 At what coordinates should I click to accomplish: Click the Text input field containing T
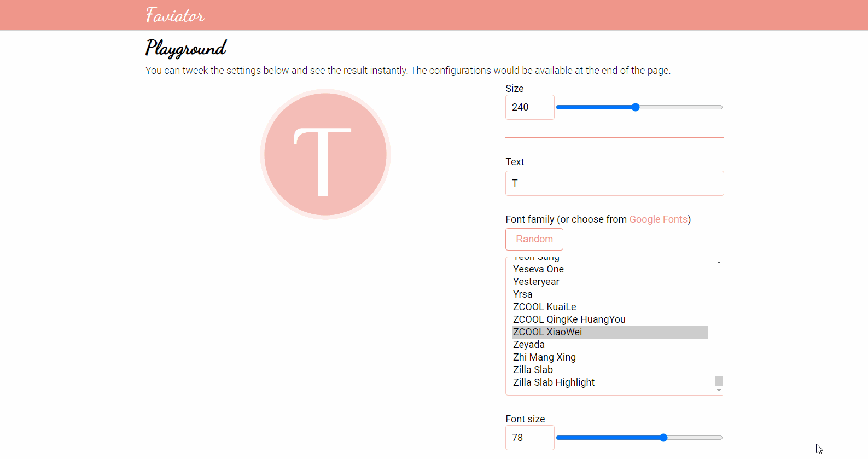click(x=614, y=183)
